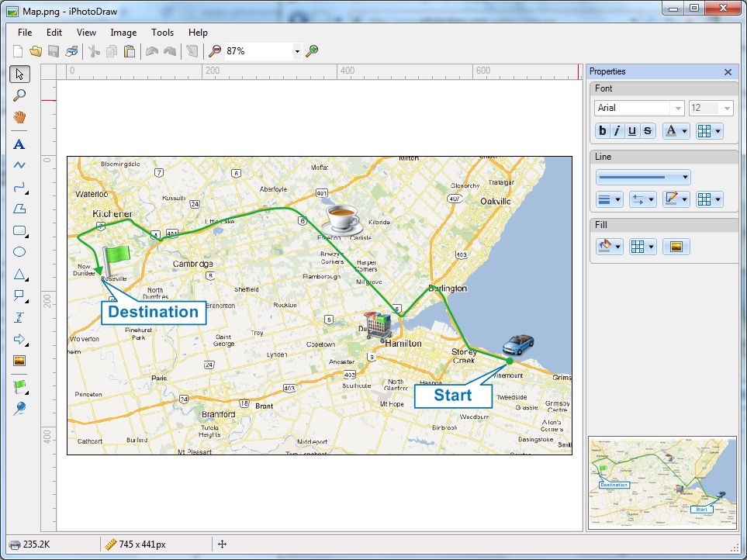Select the blue car clipart on map
The height and width of the screenshot is (560, 747).
tap(518, 344)
